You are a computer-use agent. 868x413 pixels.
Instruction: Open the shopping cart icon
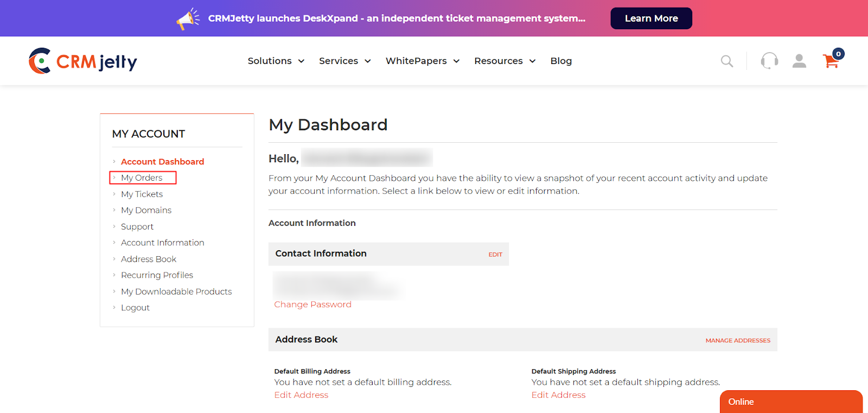click(x=831, y=61)
